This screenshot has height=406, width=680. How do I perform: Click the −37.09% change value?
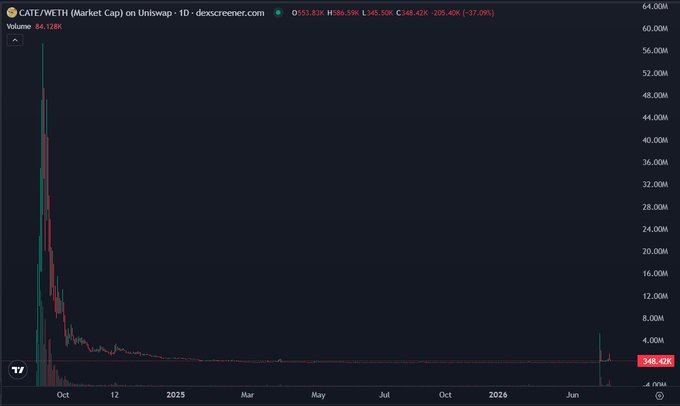point(478,13)
